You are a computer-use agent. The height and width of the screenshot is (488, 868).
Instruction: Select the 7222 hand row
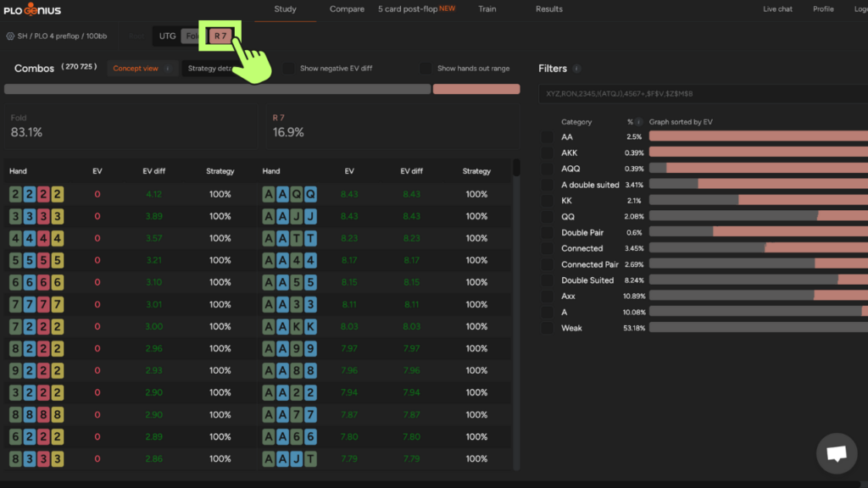point(131,326)
